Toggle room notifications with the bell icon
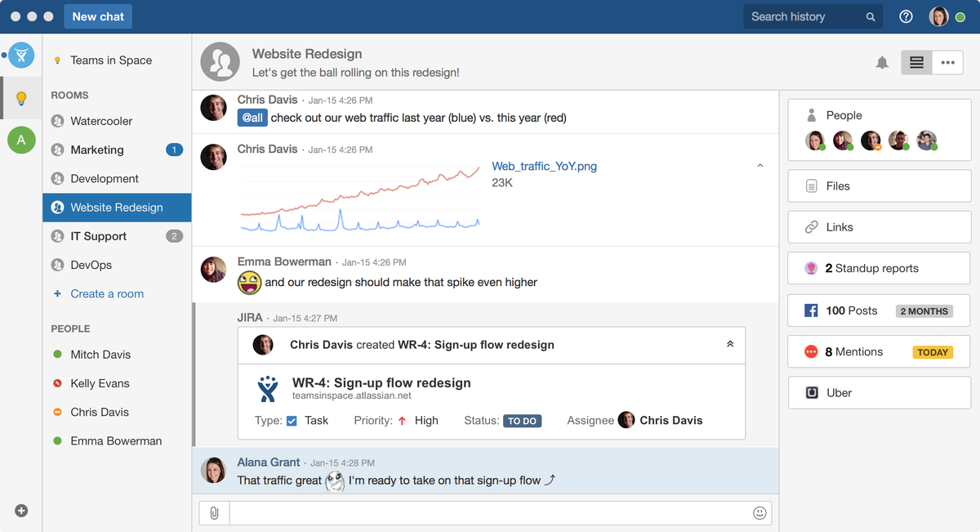980x532 pixels. (882, 61)
